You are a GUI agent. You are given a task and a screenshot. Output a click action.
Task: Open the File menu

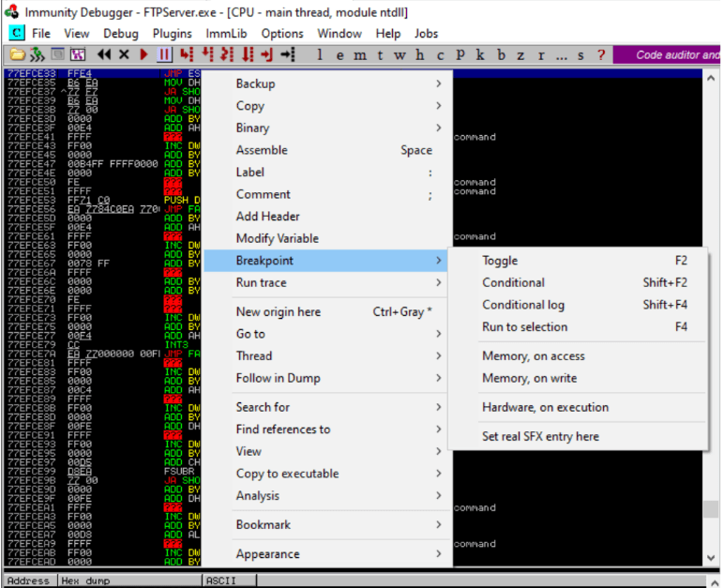coord(41,33)
